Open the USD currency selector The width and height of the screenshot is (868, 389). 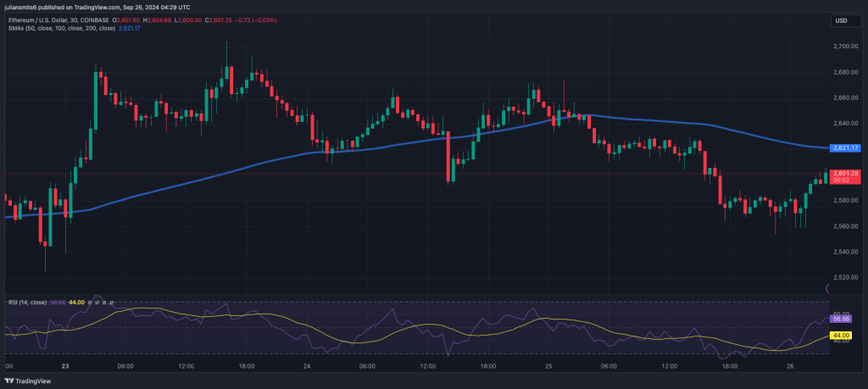click(845, 21)
